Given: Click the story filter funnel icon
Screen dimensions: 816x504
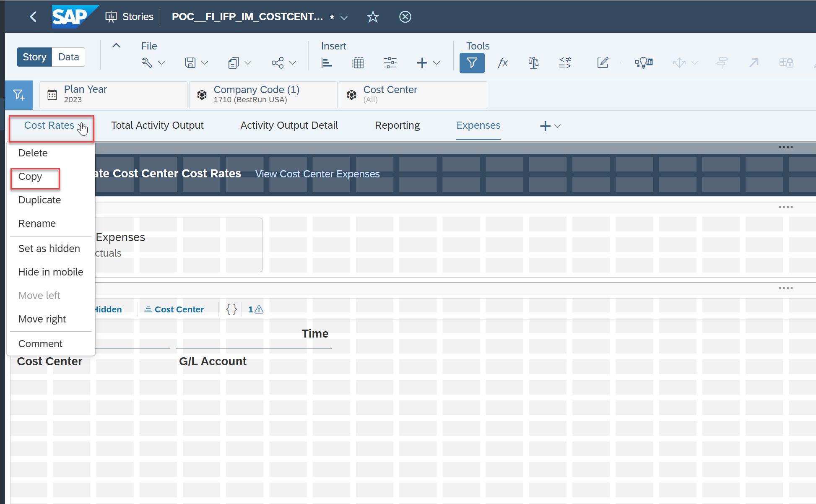Looking at the screenshot, I should pos(472,63).
